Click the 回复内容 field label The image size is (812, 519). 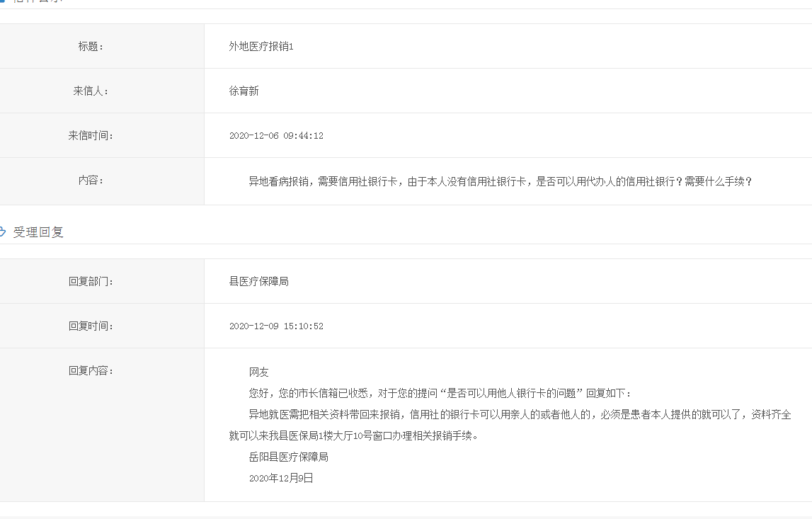[91, 371]
